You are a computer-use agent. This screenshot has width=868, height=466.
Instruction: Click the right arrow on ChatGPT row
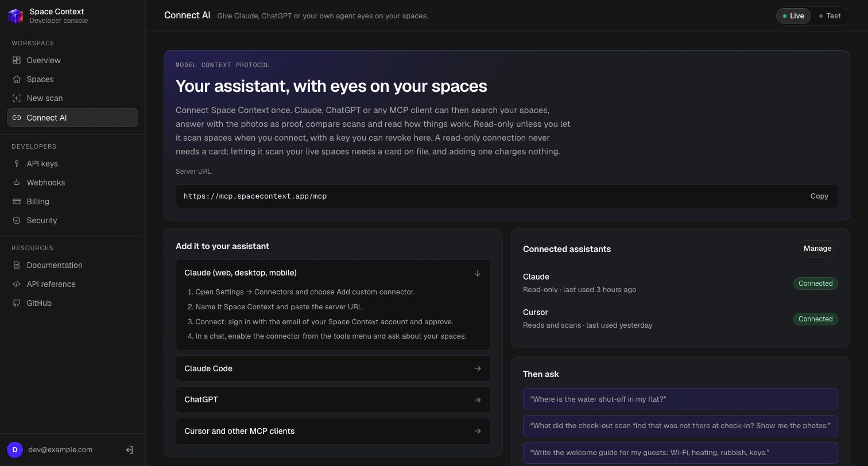click(477, 400)
